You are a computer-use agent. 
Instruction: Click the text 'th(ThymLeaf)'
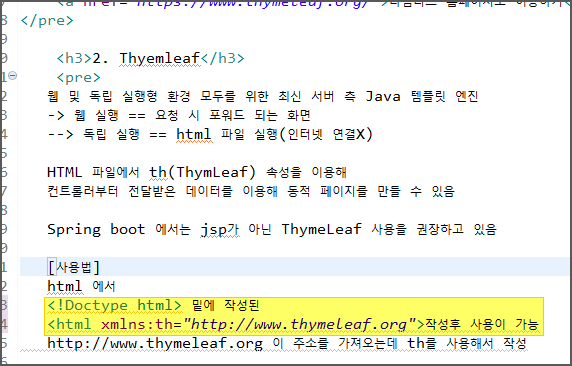202,172
